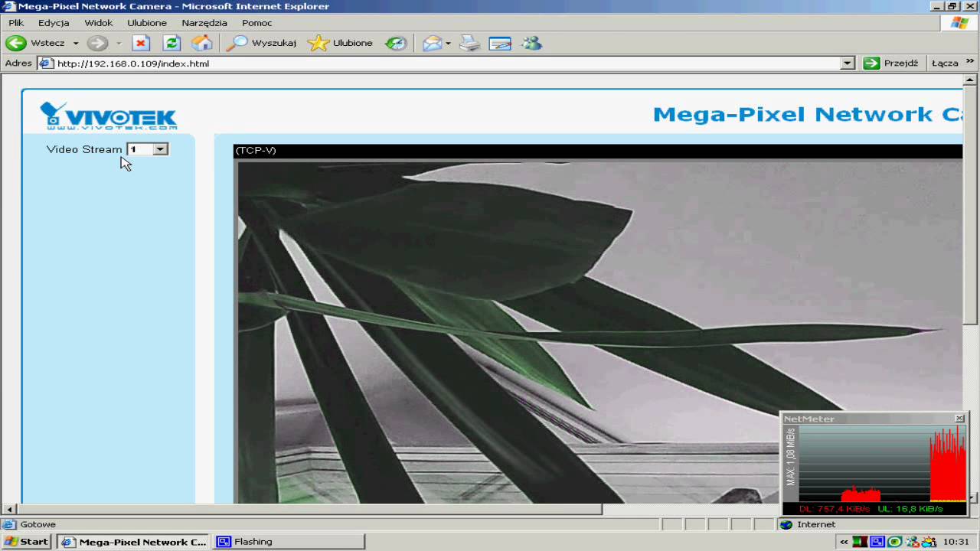This screenshot has width=980, height=551.
Task: Click the 10:31 taskbar clock
Action: coord(956,542)
